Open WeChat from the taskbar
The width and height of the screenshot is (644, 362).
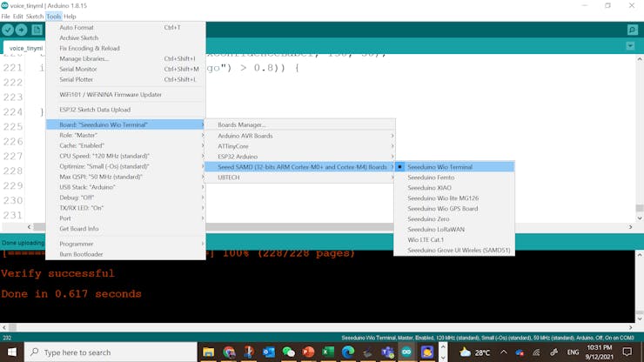[288, 352]
